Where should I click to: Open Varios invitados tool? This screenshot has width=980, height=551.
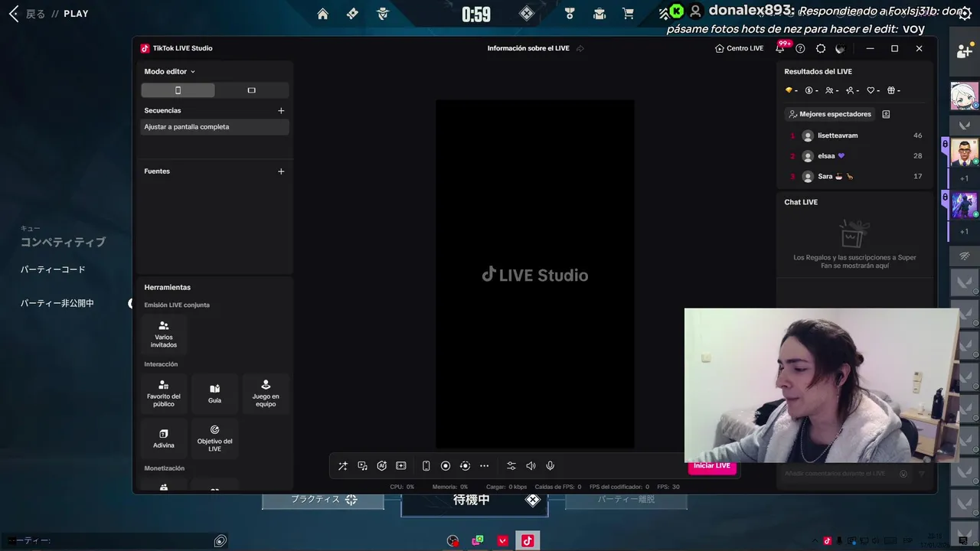pos(164,334)
